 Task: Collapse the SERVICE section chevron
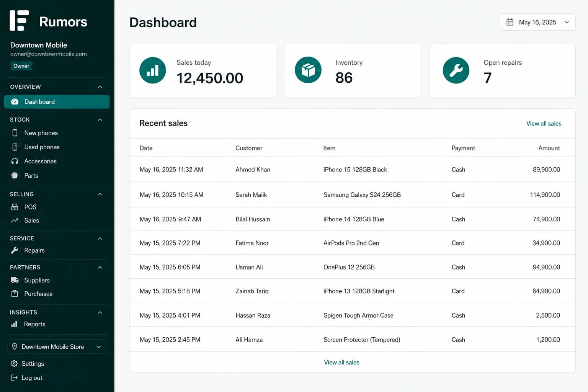pyautogui.click(x=100, y=238)
